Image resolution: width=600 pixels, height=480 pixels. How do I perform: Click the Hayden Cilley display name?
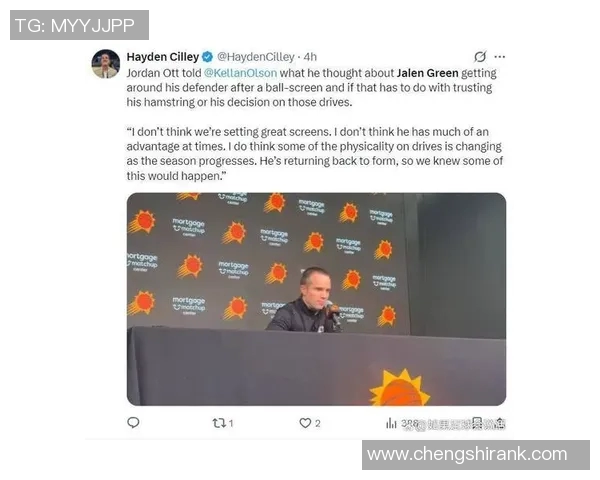click(x=163, y=57)
